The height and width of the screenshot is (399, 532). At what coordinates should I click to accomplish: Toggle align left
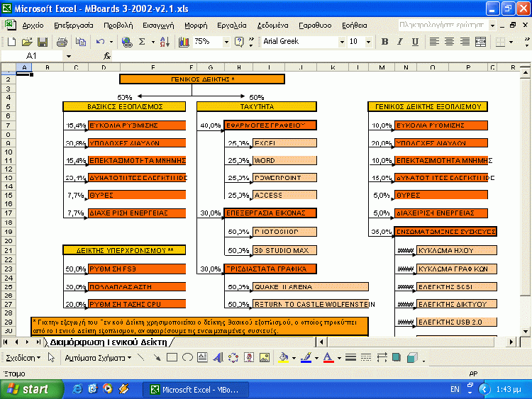(x=434, y=42)
